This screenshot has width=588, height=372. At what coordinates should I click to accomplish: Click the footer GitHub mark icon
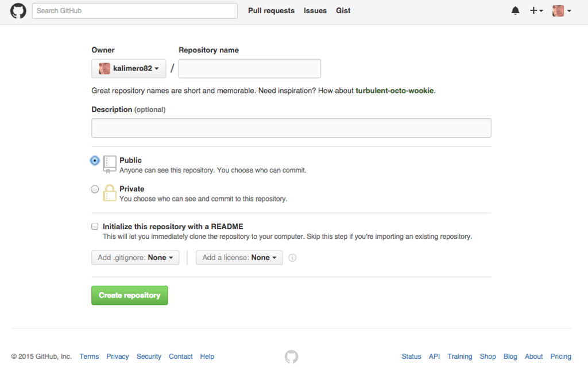point(291,356)
